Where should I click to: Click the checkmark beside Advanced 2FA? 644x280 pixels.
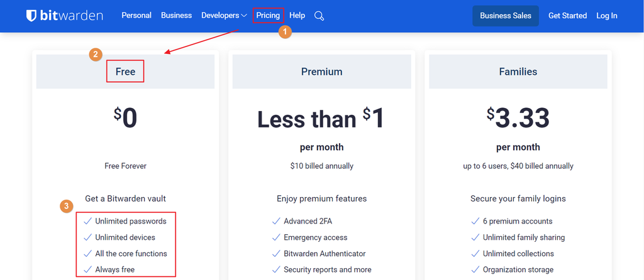click(x=276, y=221)
